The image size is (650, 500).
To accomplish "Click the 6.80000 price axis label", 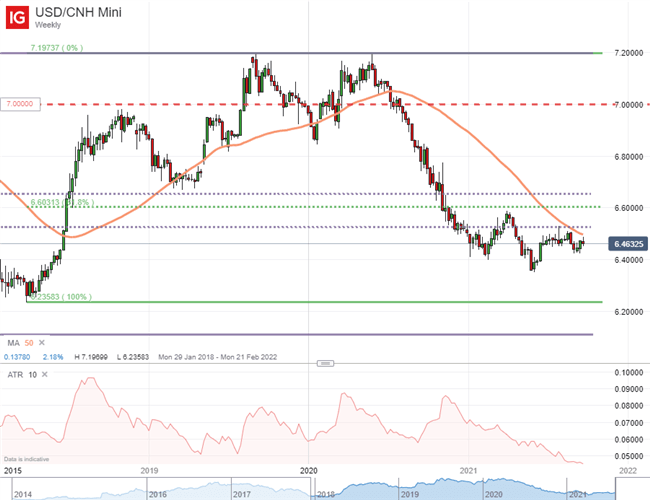I will [x=629, y=157].
